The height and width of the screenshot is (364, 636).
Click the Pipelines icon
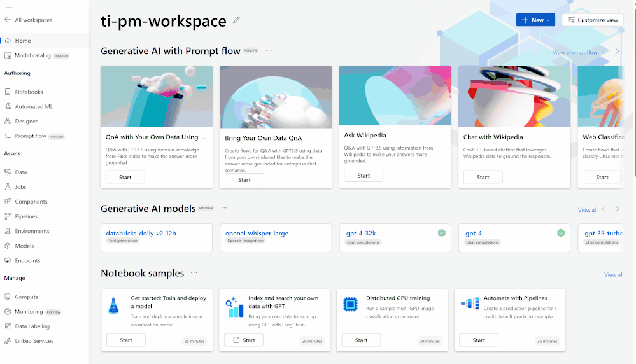point(8,216)
